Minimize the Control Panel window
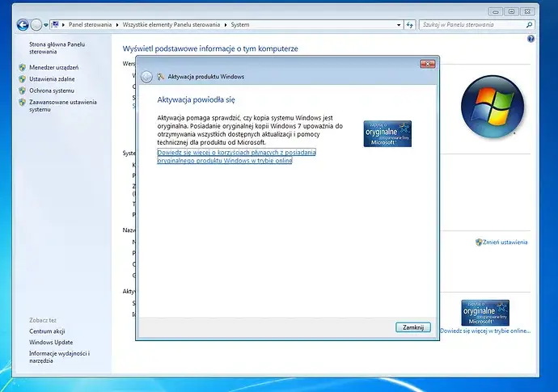The height and width of the screenshot is (392, 558). pyautogui.click(x=496, y=11)
